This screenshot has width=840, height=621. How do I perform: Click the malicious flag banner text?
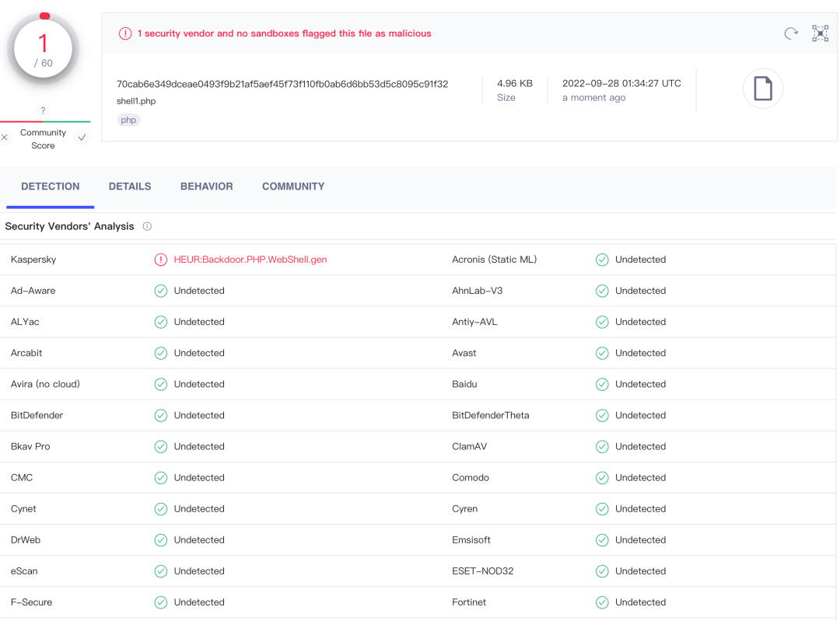coord(285,33)
